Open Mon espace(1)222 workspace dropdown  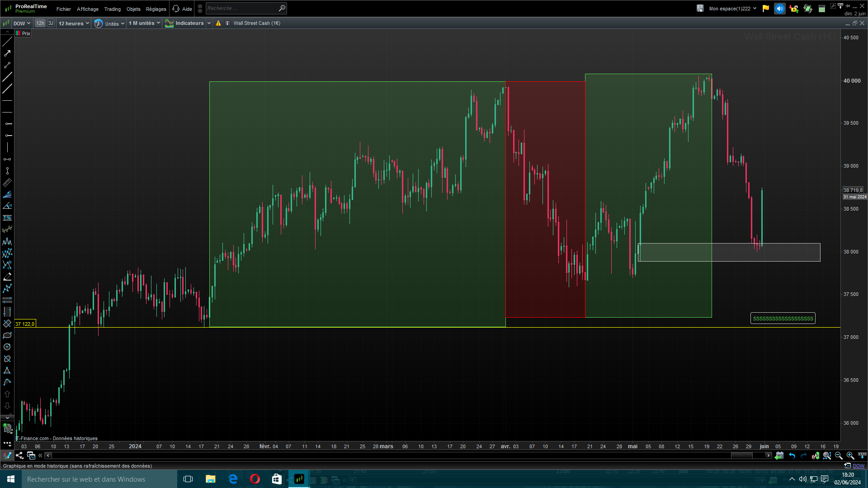pyautogui.click(x=732, y=9)
